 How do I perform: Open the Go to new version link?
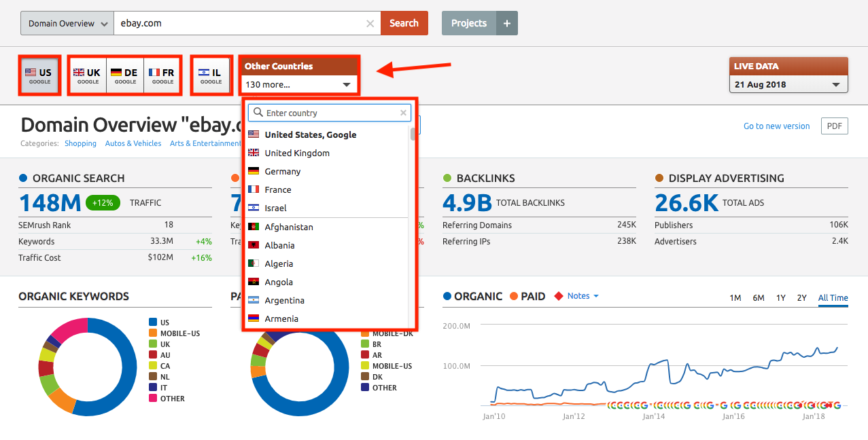point(776,126)
